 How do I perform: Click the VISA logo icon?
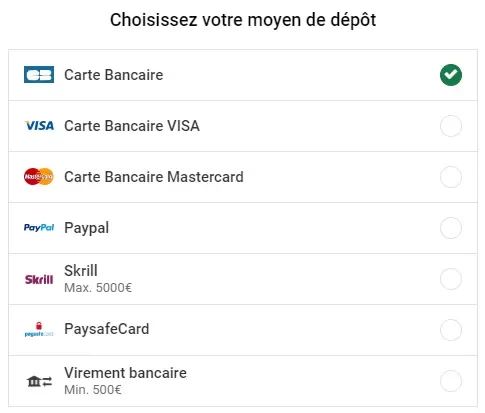pyautogui.click(x=39, y=126)
